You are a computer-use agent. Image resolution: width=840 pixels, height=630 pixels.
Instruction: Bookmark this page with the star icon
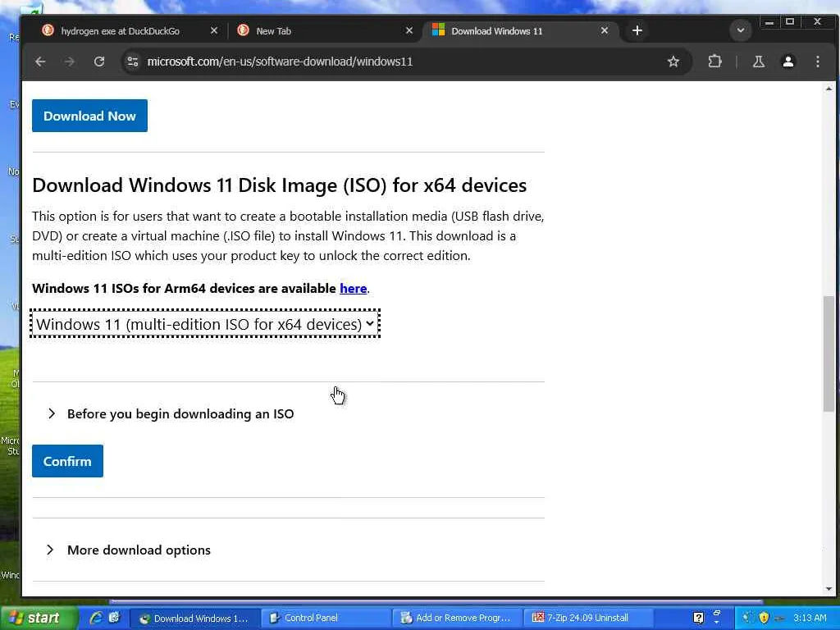[673, 62]
